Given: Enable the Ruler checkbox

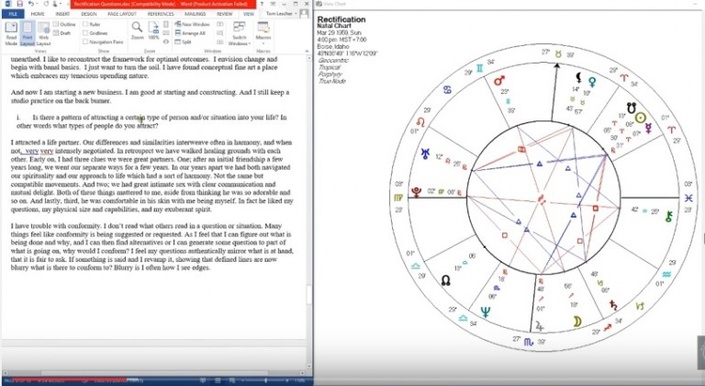Looking at the screenshot, I should pos(92,24).
